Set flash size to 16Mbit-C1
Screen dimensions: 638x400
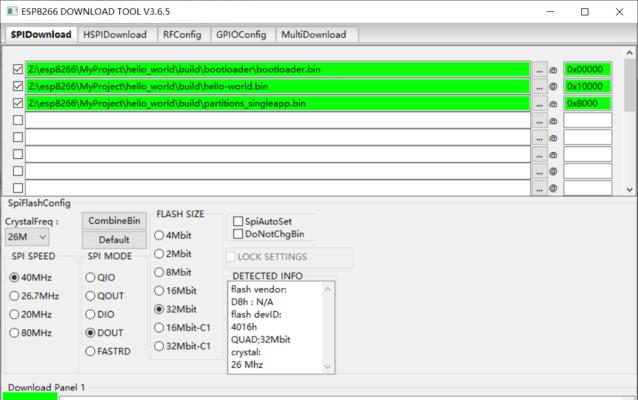159,328
